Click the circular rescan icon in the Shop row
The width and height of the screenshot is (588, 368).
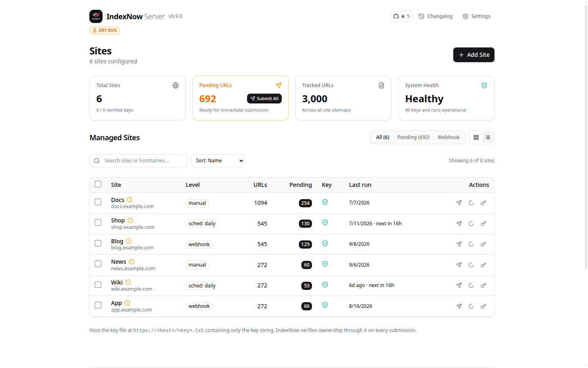coord(471,224)
